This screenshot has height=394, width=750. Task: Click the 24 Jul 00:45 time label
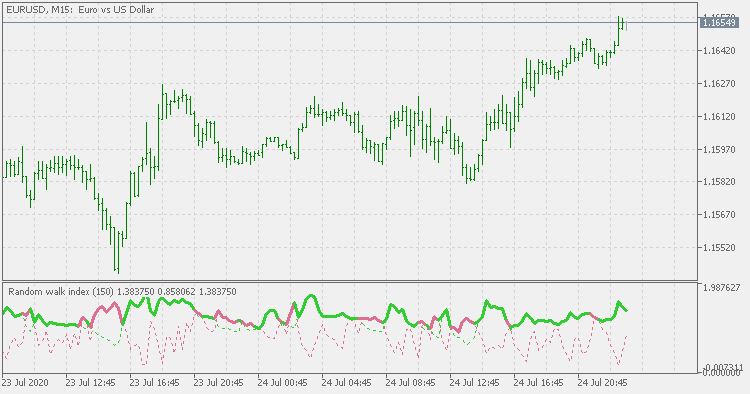(x=282, y=383)
